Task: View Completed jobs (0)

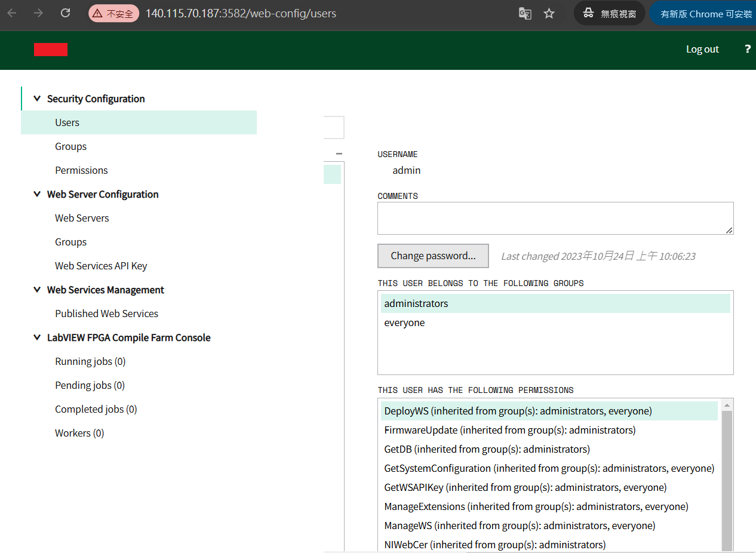Action: click(x=96, y=409)
